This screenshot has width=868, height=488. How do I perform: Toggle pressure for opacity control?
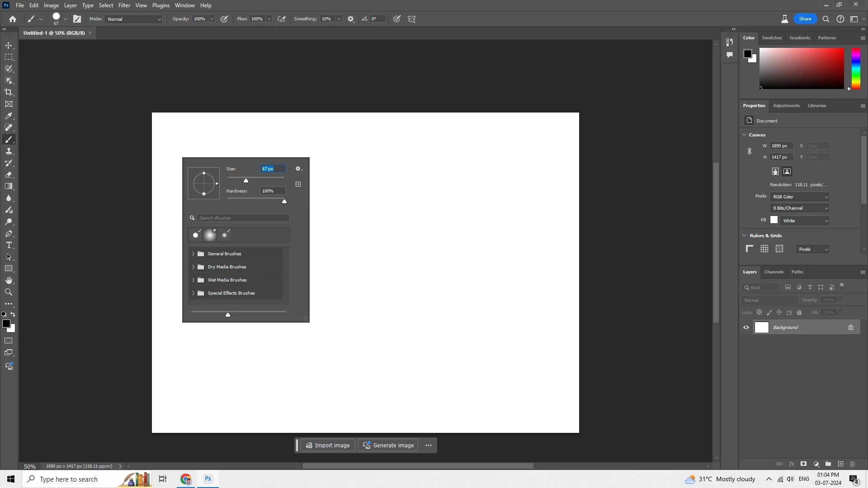(x=224, y=19)
